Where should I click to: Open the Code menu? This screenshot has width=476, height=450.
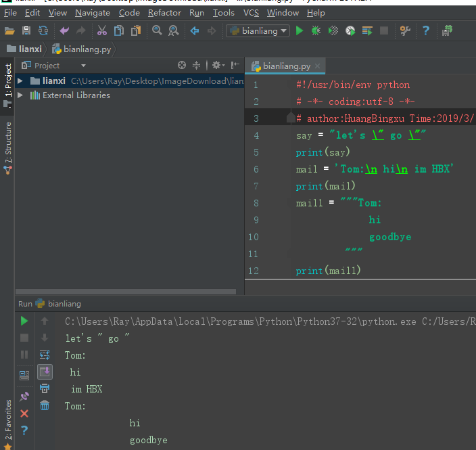(x=129, y=13)
